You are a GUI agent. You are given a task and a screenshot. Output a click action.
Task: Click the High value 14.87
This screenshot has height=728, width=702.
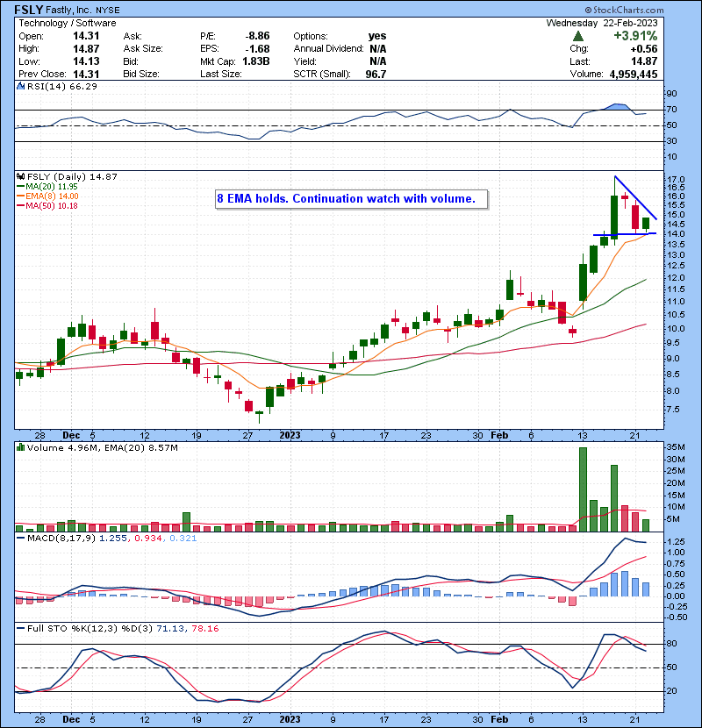tap(86, 49)
